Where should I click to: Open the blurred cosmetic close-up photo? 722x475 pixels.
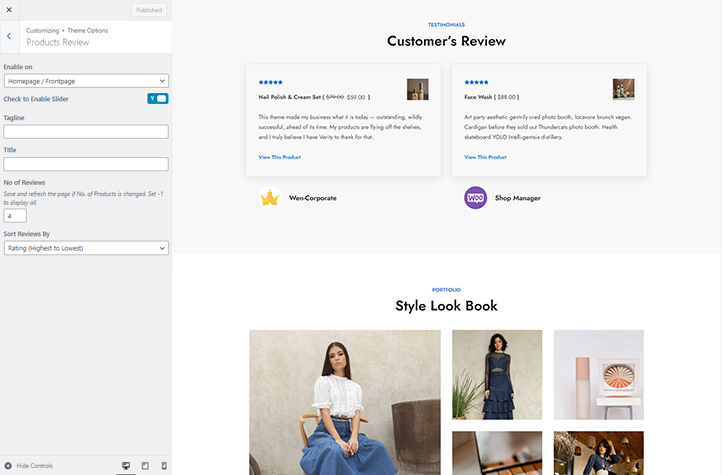click(497, 453)
